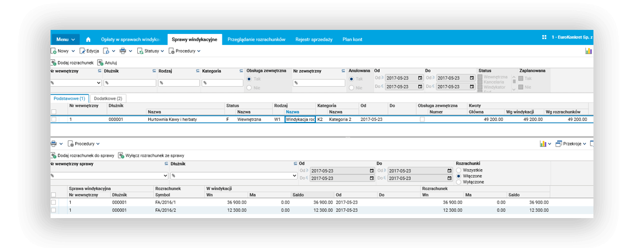Open the Nr wewnętrzny sprawy combo box
Viewport: 644px width, 248px height.
109,175
